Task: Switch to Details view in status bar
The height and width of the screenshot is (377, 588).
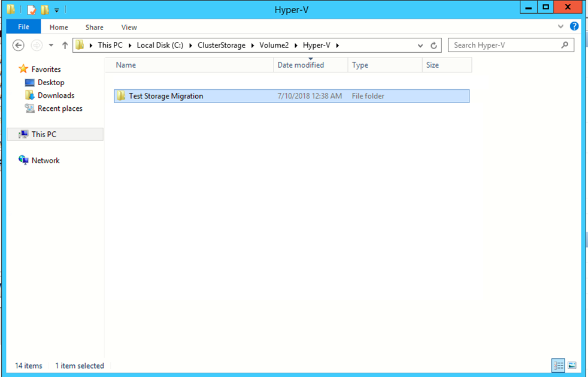Action: (558, 365)
